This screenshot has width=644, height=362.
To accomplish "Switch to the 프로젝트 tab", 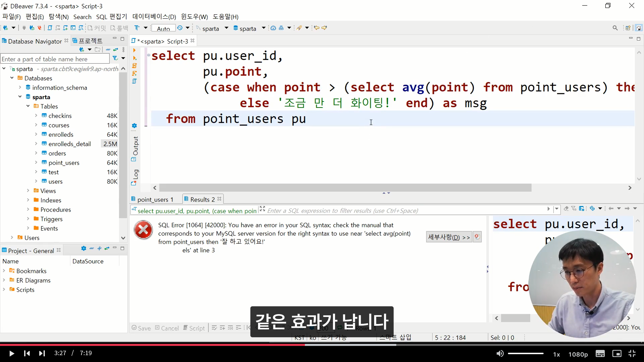I will tap(88, 41).
